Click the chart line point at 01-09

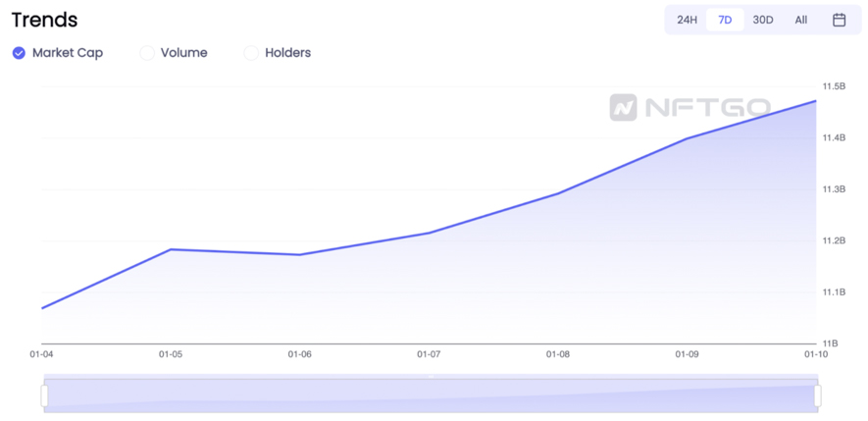click(687, 138)
